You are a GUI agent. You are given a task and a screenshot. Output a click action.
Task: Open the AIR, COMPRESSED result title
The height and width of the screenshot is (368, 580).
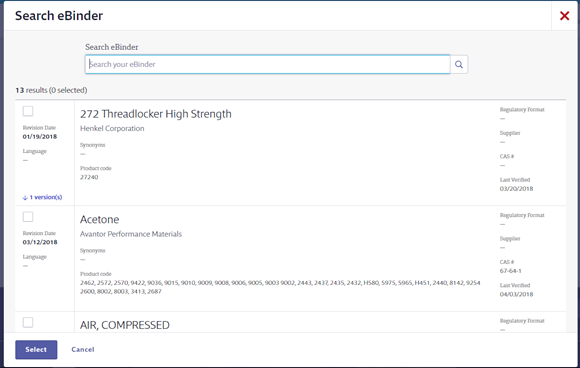coord(125,325)
